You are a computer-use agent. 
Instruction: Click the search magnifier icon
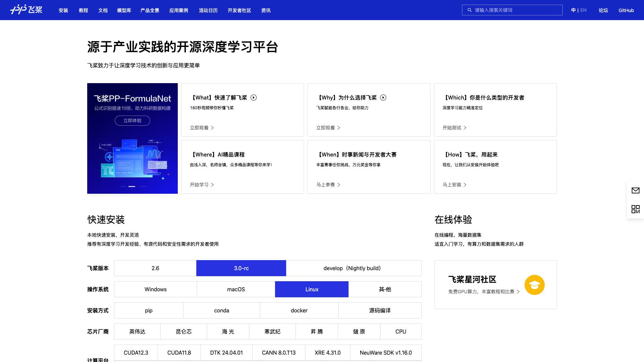click(x=470, y=10)
